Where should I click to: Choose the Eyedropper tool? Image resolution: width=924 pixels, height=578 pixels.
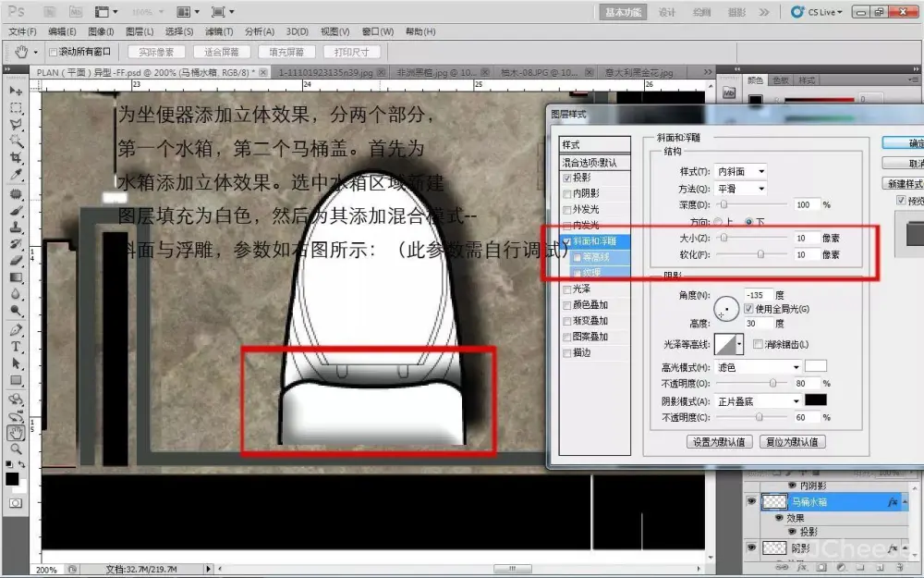(x=16, y=175)
